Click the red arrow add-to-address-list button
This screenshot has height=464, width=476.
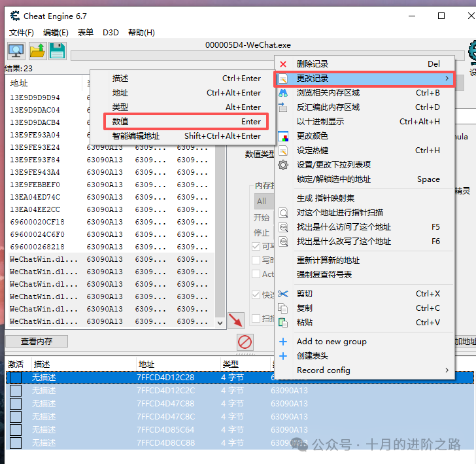pos(236,320)
